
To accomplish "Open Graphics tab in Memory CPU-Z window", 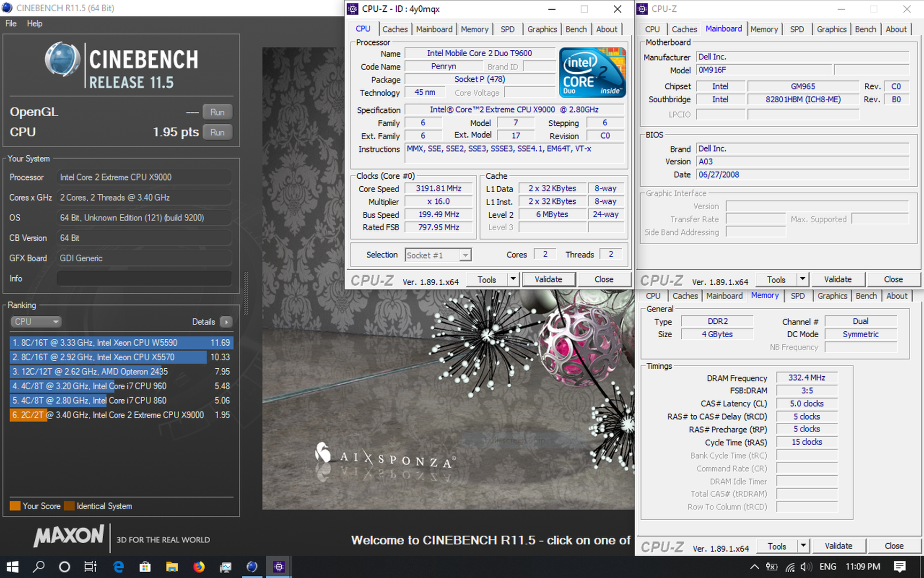I will [833, 295].
